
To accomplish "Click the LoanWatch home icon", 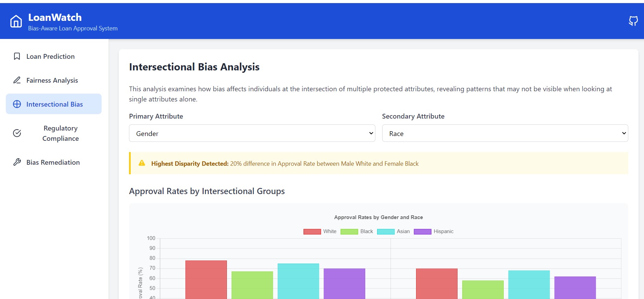I will (x=16, y=21).
